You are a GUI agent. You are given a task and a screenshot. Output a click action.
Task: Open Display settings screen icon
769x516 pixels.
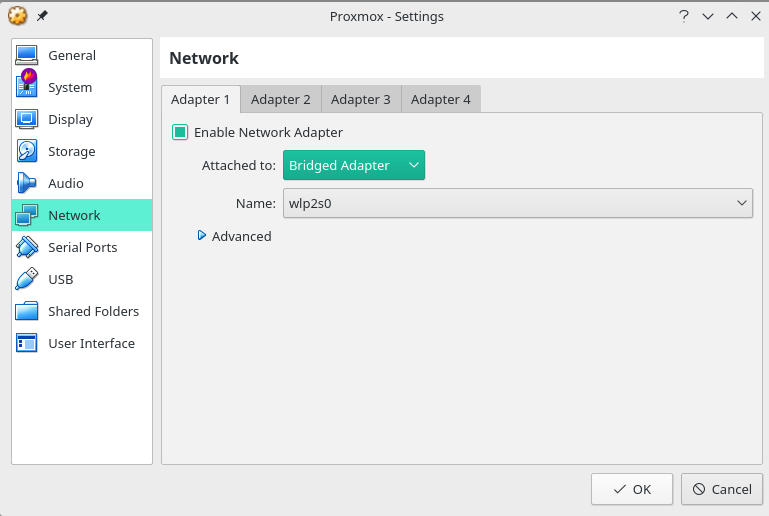26,119
